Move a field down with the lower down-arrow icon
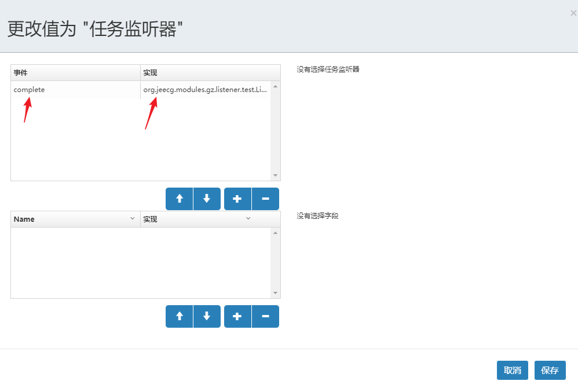This screenshot has width=578, height=392. click(x=207, y=316)
